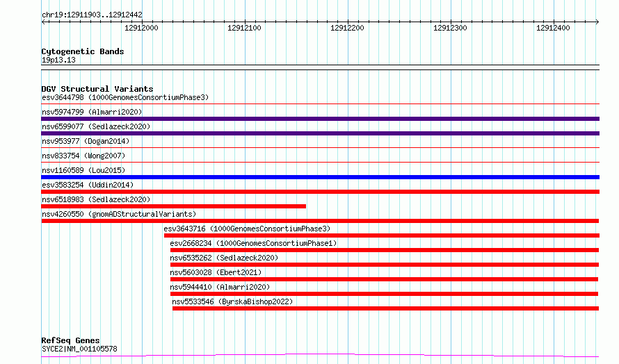The width and height of the screenshot is (619, 364).
Task: Click the RefSeq Genes track title
Action: pyautogui.click(x=70, y=340)
